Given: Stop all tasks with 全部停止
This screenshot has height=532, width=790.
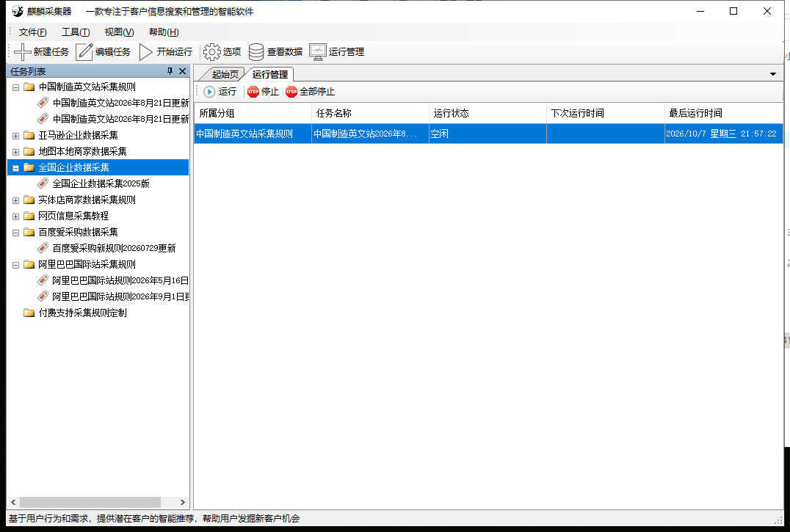Looking at the screenshot, I should 310,92.
